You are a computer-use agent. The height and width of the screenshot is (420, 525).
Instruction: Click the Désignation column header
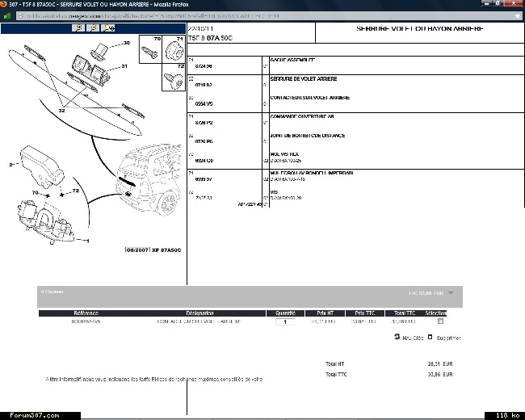(x=199, y=313)
